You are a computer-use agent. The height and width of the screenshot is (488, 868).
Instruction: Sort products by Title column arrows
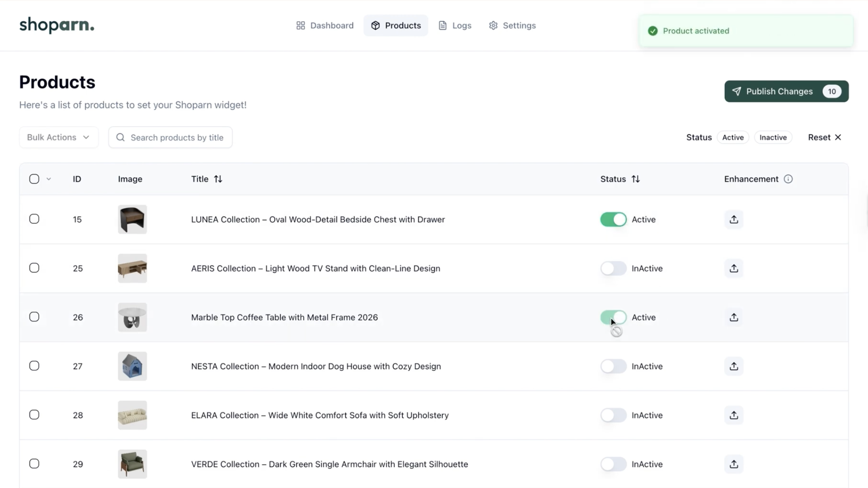[x=218, y=179]
